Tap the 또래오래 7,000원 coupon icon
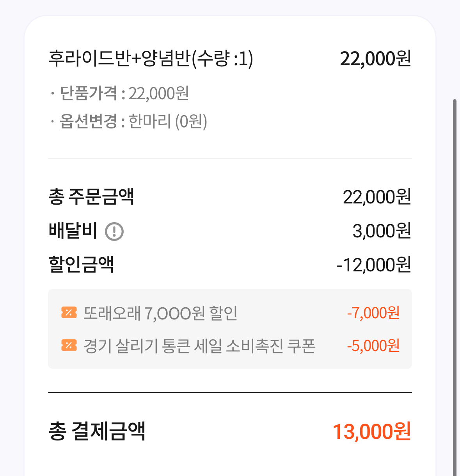 (x=69, y=313)
